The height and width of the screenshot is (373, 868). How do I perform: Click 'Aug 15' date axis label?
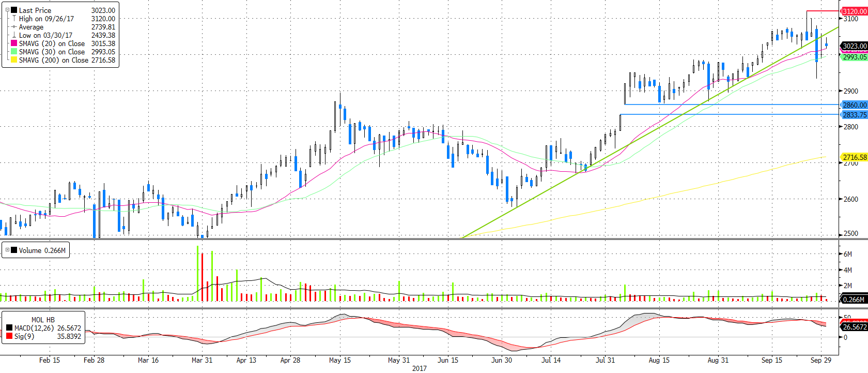(x=659, y=360)
